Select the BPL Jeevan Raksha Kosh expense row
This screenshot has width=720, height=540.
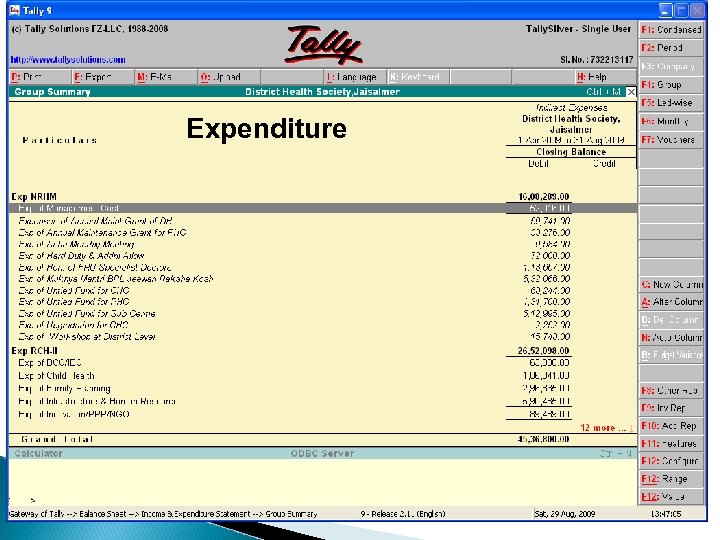point(322,279)
